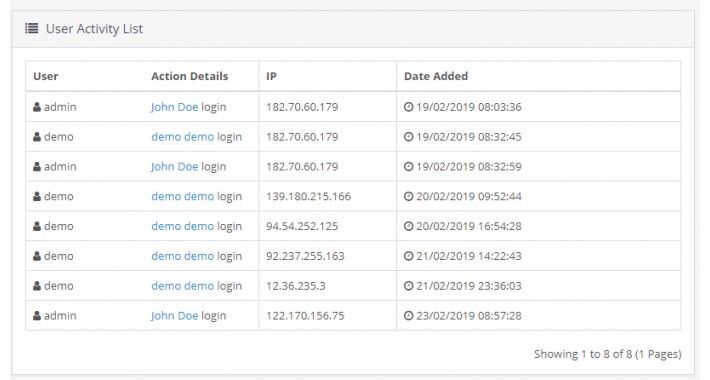Click date text 19/02/2019 08:03:36
This screenshot has height=380, width=710.
(x=469, y=107)
